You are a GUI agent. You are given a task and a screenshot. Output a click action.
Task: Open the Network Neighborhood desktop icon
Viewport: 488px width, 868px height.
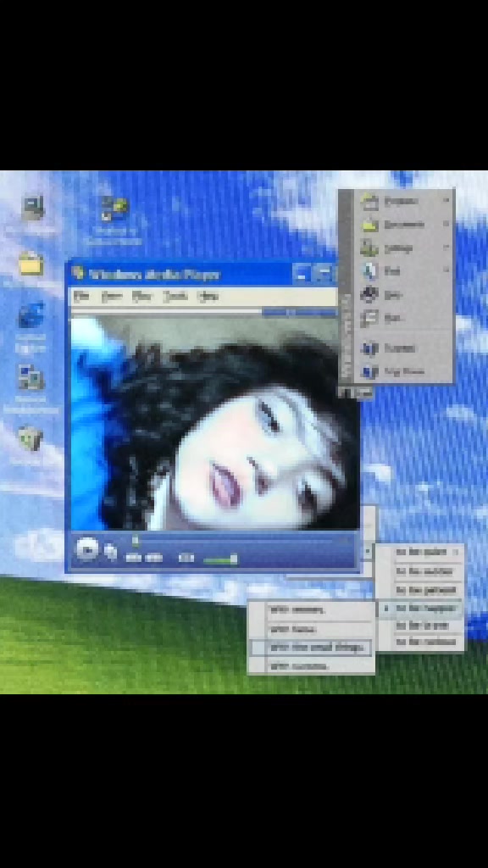click(x=30, y=378)
